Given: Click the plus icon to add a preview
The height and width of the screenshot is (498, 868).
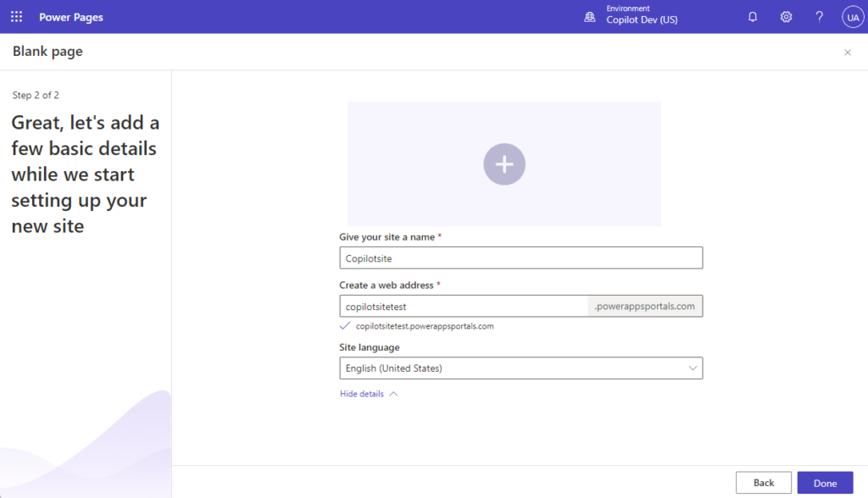Looking at the screenshot, I should pyautogui.click(x=504, y=164).
